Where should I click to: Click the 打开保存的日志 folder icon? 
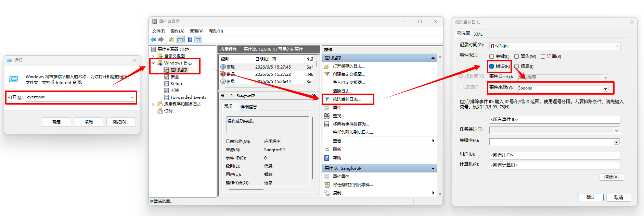(327, 66)
